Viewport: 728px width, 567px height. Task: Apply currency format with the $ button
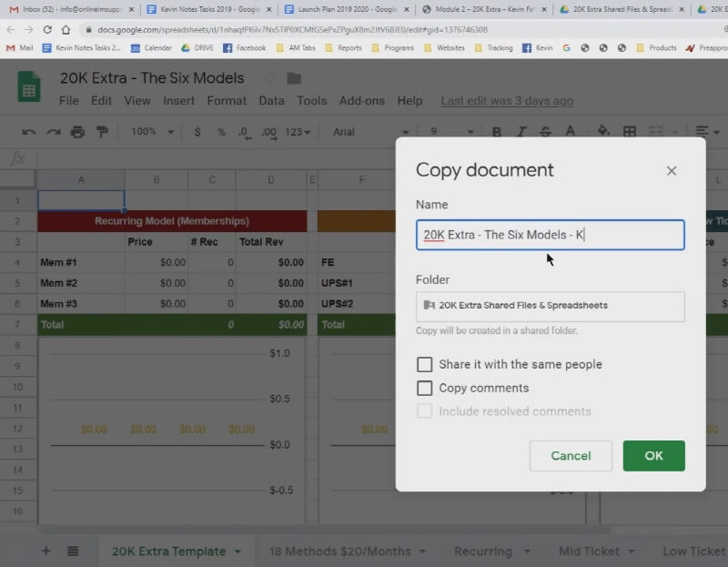click(197, 132)
